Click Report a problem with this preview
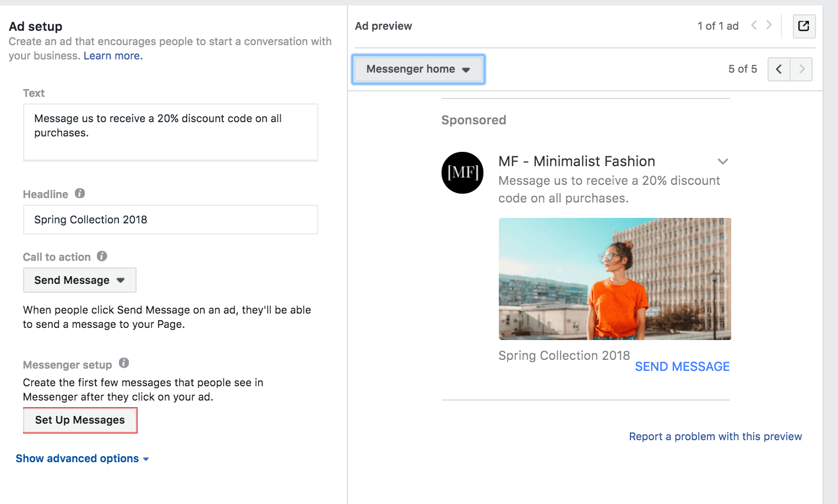This screenshot has width=838, height=504. 715,437
